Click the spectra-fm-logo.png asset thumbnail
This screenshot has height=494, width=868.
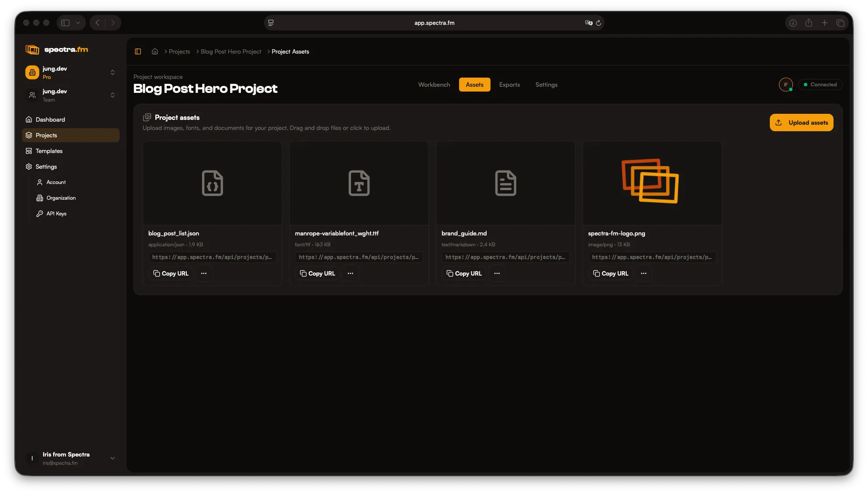click(x=652, y=183)
